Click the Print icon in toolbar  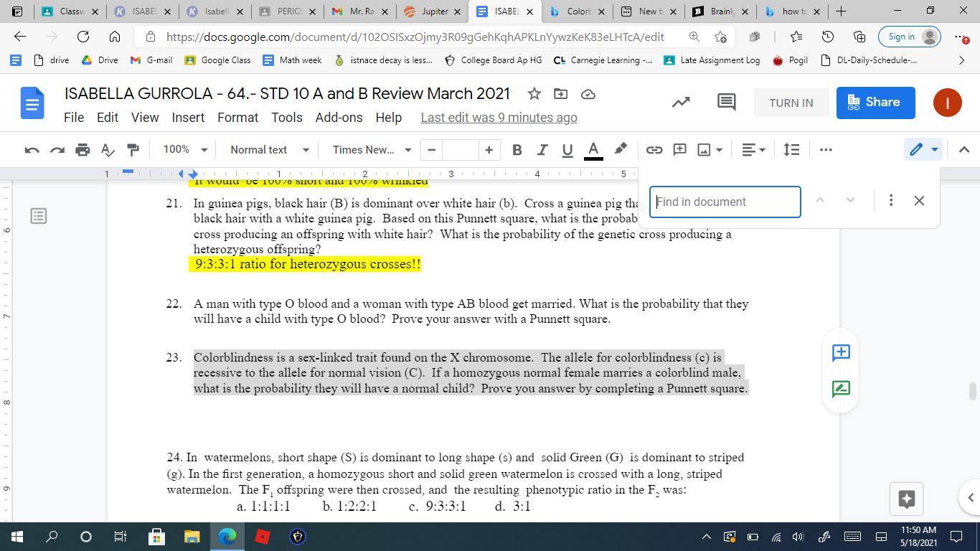(83, 149)
